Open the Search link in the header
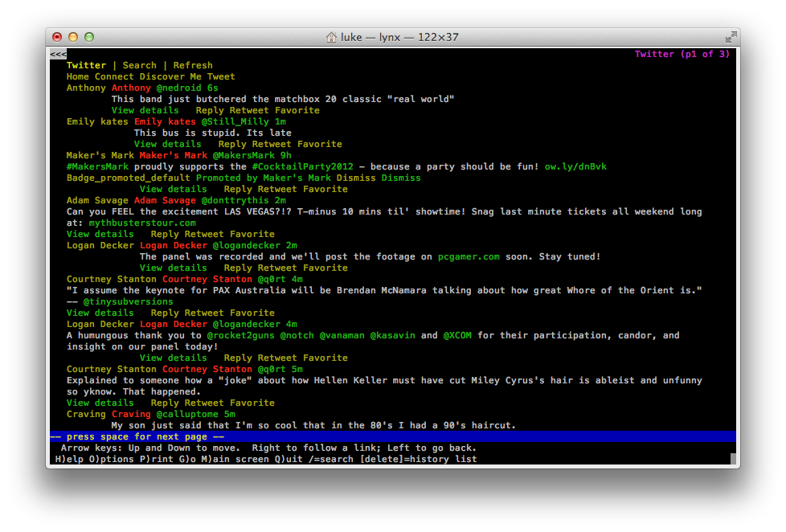 [x=140, y=66]
